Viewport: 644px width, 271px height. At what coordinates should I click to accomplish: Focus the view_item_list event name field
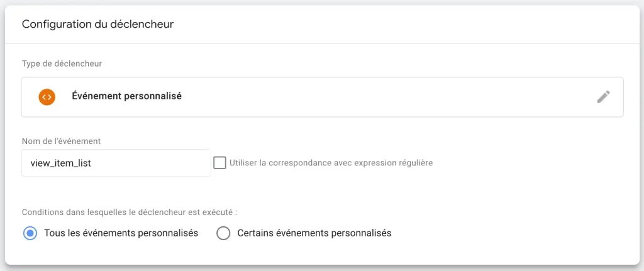[116, 163]
